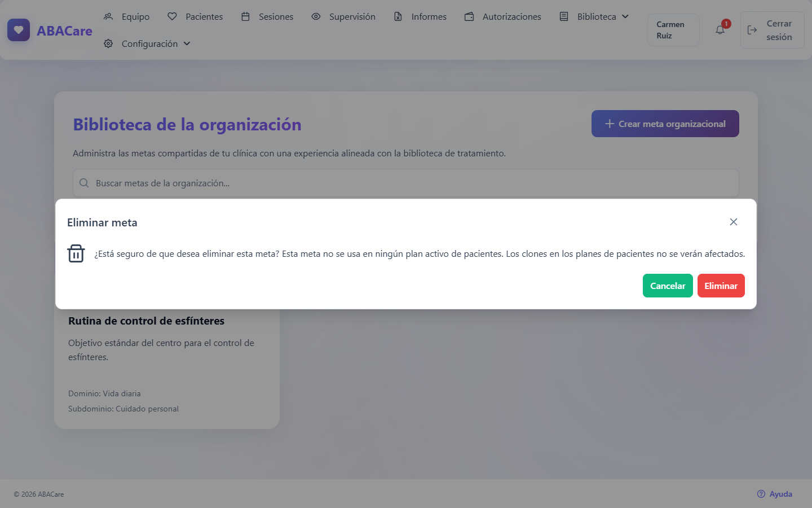Click the Autorizaciones wallet icon

469,16
